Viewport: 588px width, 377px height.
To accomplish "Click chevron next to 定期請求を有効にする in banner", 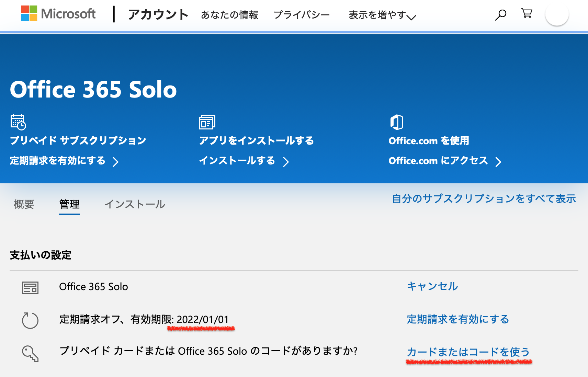I will click(x=116, y=162).
